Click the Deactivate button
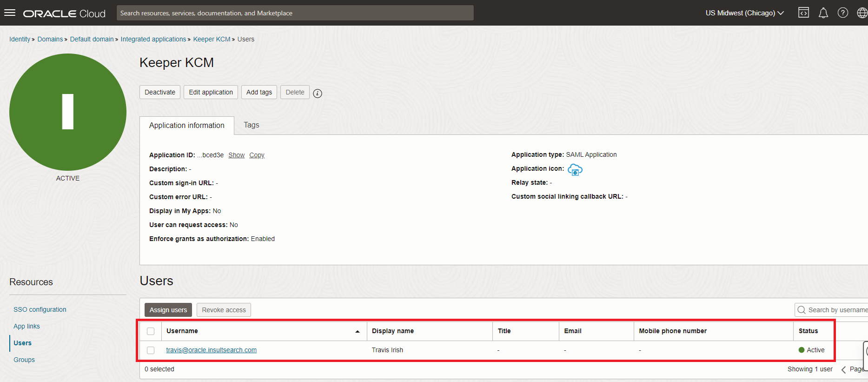 pos(160,92)
